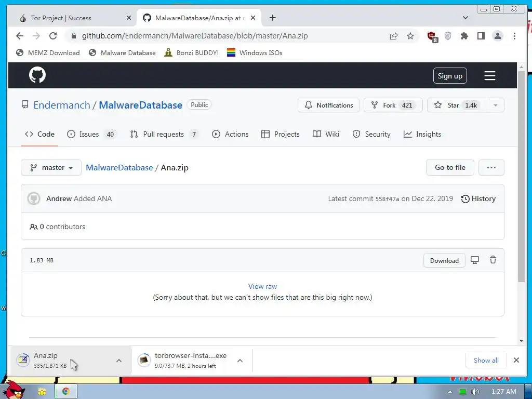532x399 pixels.
Task: Click the site lock icon in address bar
Action: pos(74,36)
